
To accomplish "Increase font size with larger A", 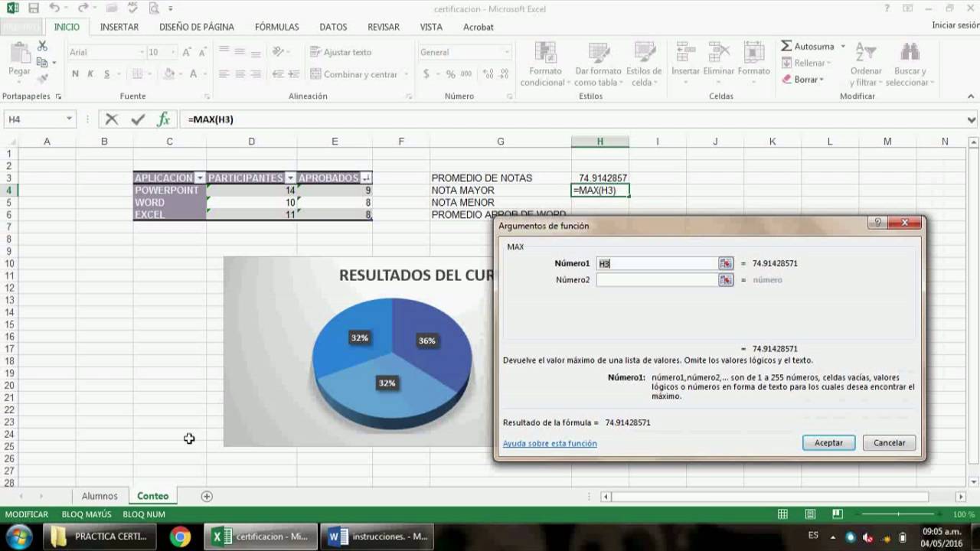I will point(187,52).
